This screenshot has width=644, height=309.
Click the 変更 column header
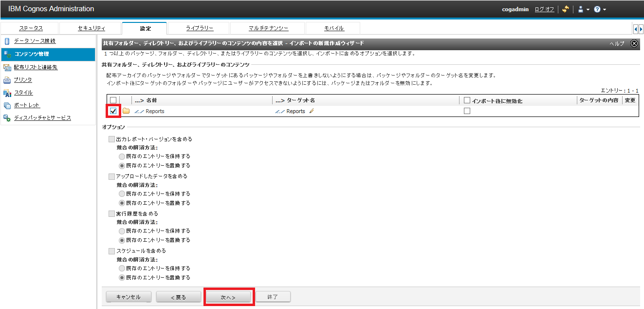pyautogui.click(x=630, y=100)
